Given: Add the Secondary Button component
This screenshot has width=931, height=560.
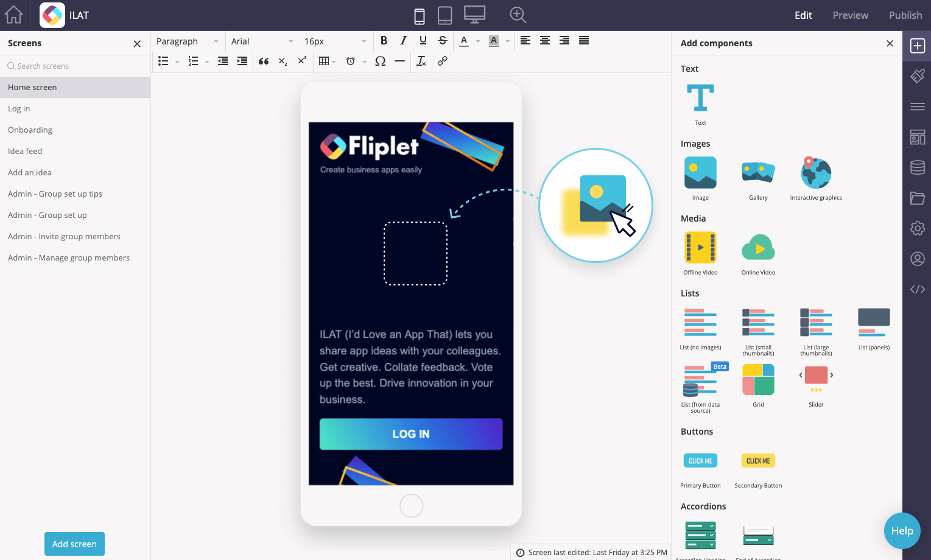Looking at the screenshot, I should click(x=758, y=469).
